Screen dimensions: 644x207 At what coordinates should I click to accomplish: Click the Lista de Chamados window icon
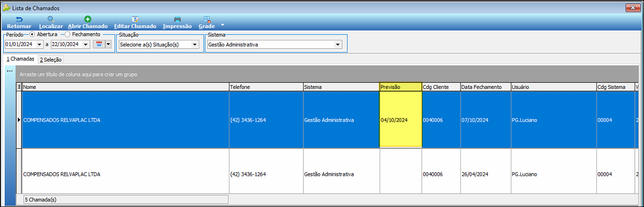pyautogui.click(x=6, y=8)
